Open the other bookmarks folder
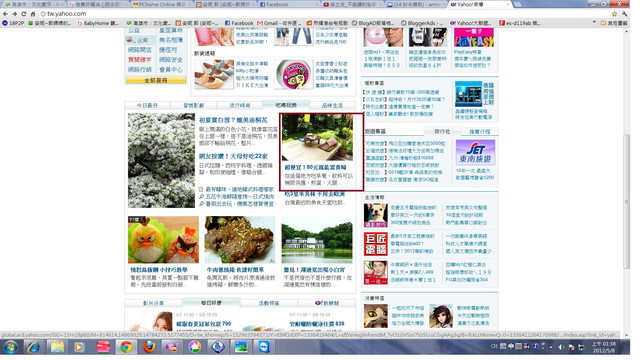The image size is (640, 360). [614, 23]
